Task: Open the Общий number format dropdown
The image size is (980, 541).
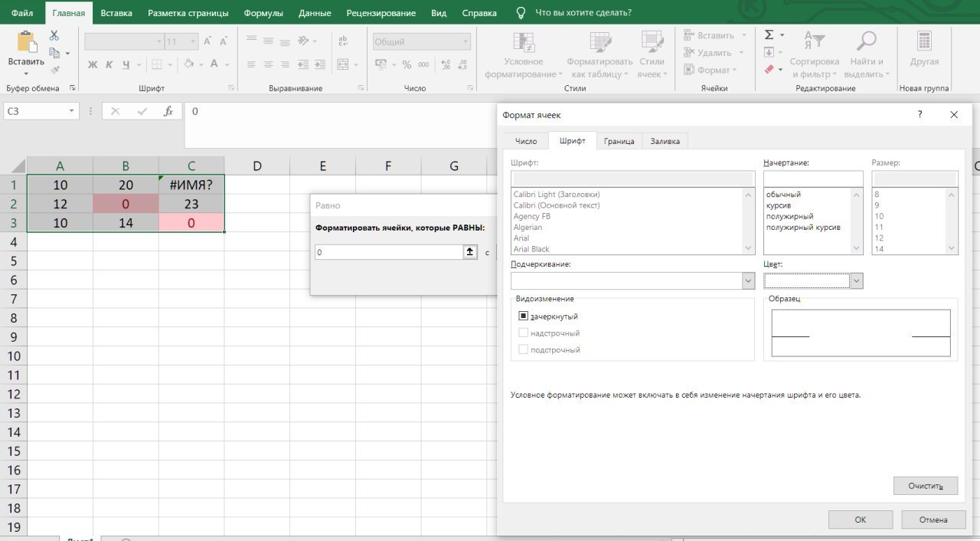Action: (465, 42)
